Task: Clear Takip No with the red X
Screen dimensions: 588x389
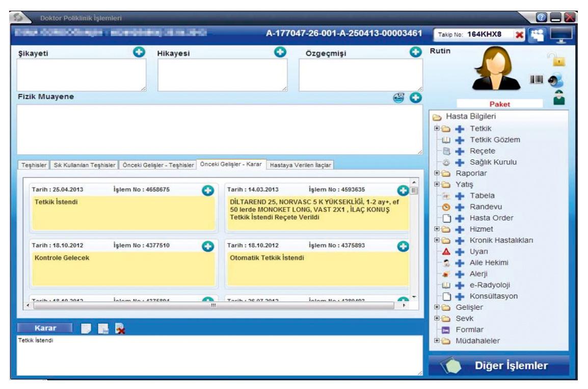Action: point(519,35)
